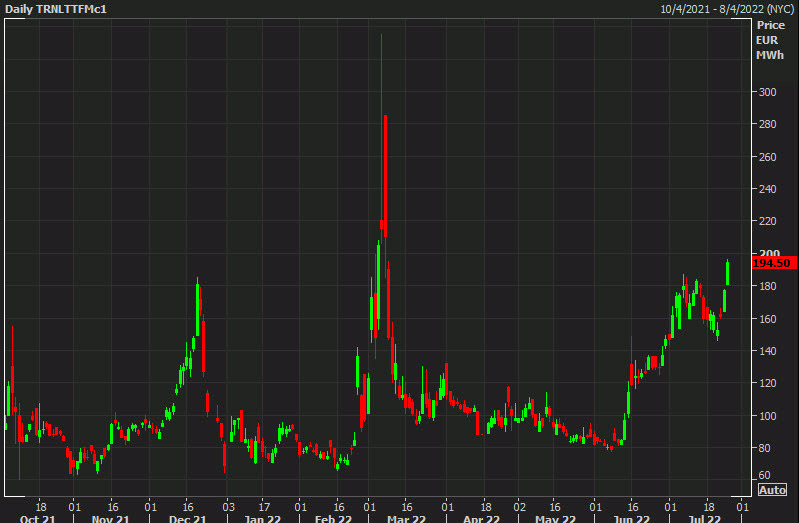Click the 17 date tick in January

264,507
